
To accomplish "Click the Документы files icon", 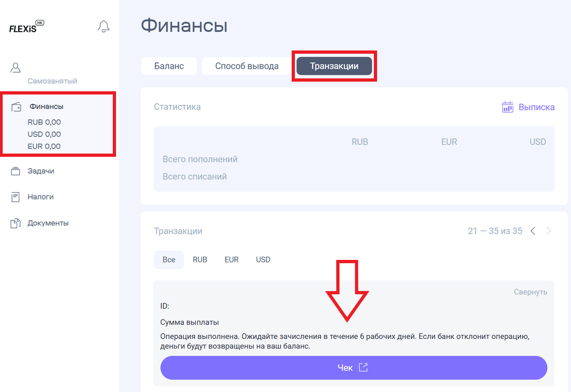I will click(x=16, y=223).
